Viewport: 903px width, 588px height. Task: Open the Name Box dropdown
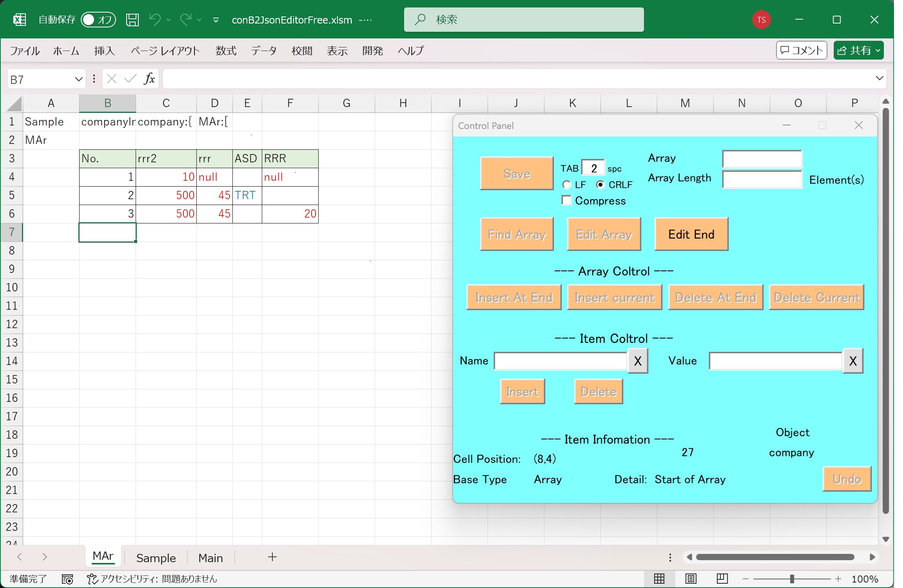pyautogui.click(x=78, y=80)
